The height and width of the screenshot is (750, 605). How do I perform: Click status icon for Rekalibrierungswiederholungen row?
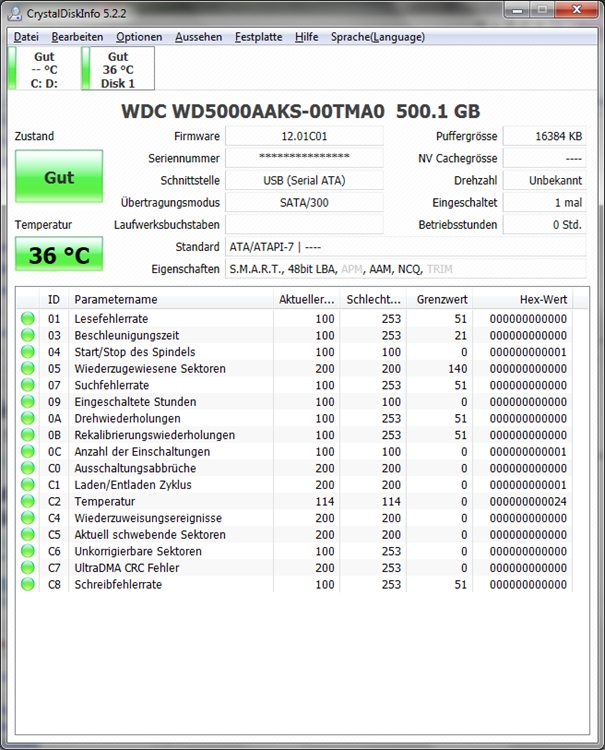click(28, 434)
